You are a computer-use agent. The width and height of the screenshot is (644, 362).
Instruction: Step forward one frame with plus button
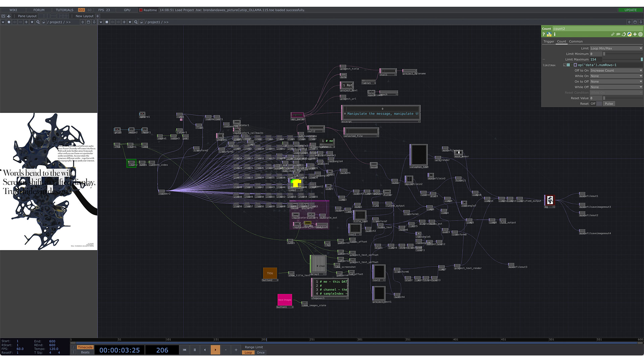236,350
